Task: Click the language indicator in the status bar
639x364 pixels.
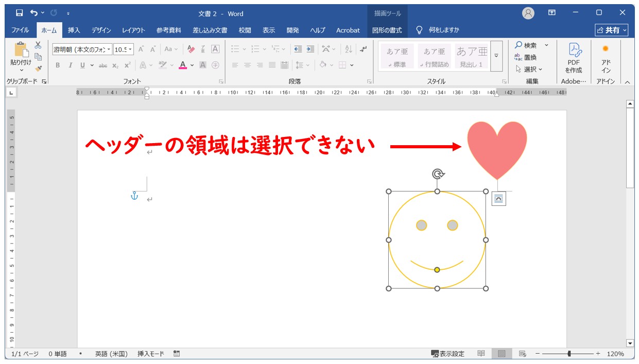Action: 111,354
